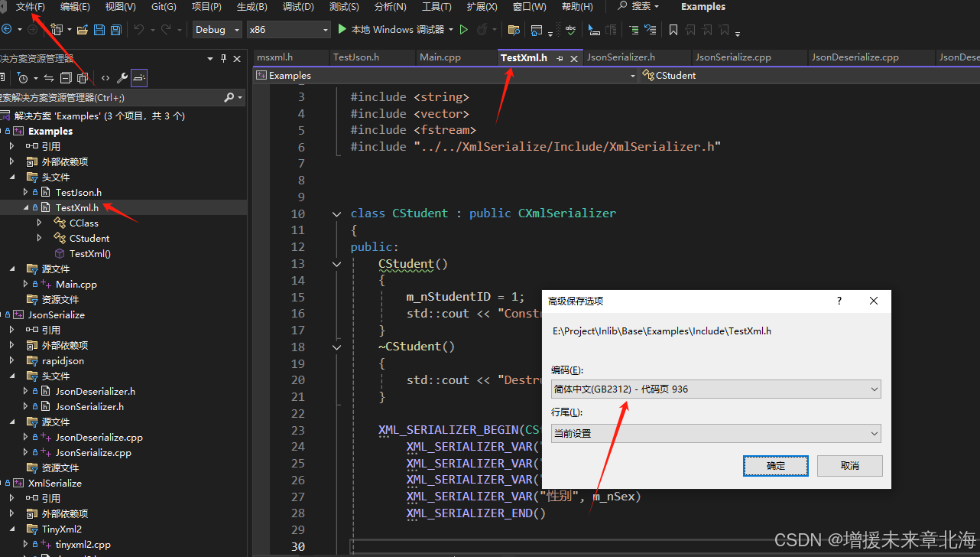Open the 文件(F) menu
Viewport: 980px width, 557px height.
31,7
